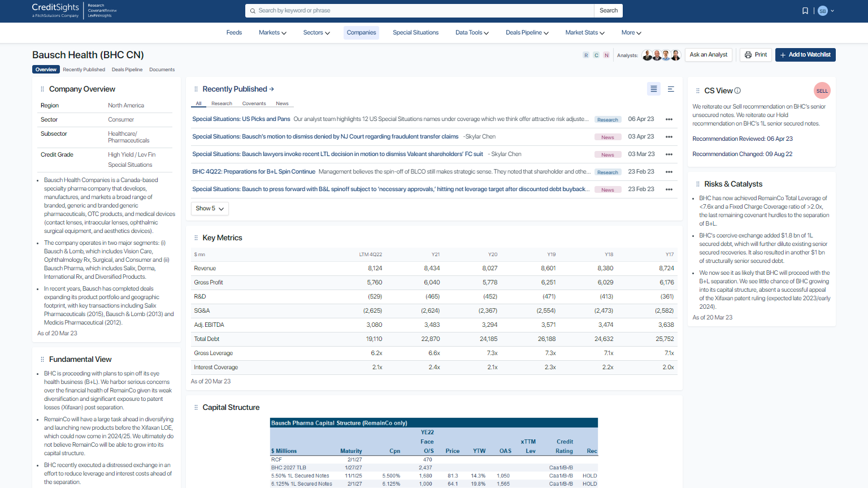Open the Show 5 dropdown
This screenshot has width=868, height=488.
[x=209, y=208]
